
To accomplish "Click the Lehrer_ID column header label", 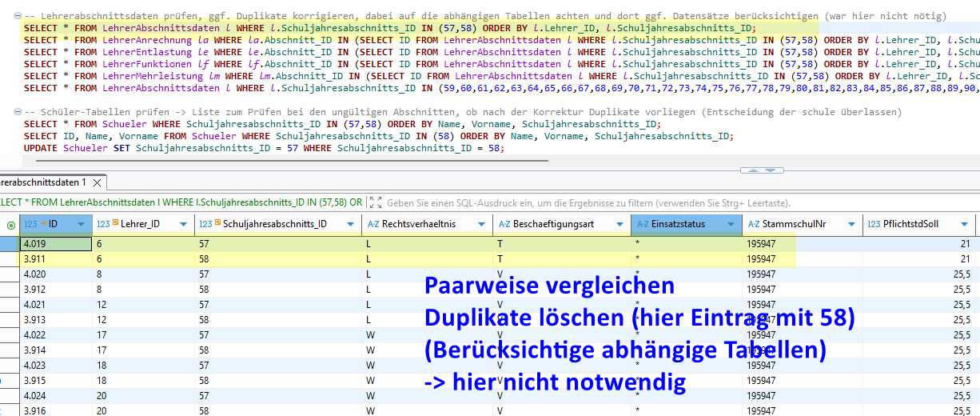I will click(140, 225).
